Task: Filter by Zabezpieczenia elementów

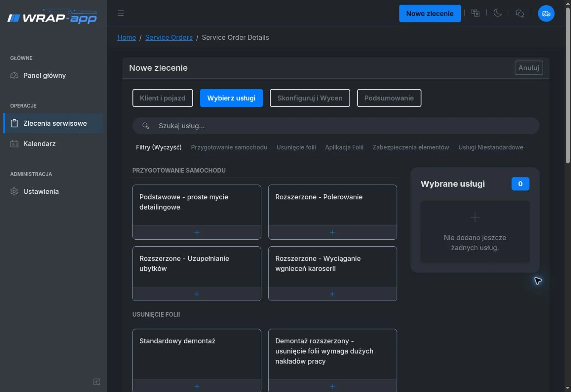Action: 411,147
